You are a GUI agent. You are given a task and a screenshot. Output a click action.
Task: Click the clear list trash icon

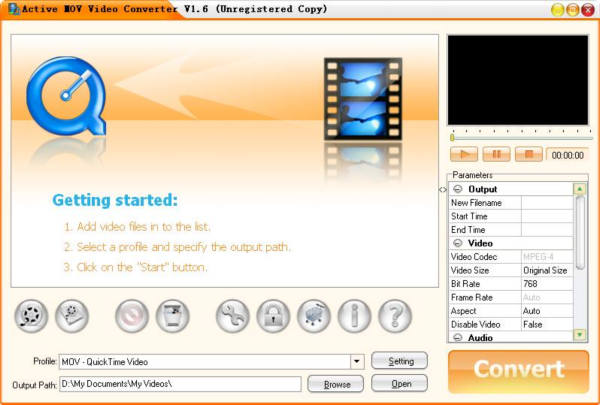[x=173, y=316]
